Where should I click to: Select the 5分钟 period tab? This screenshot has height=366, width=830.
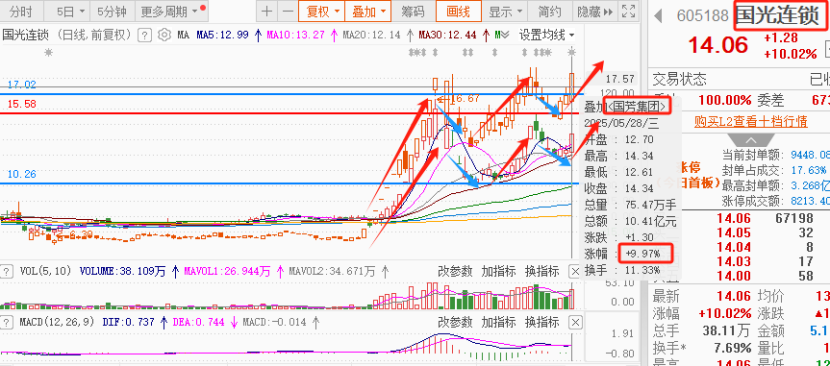[x=112, y=11]
